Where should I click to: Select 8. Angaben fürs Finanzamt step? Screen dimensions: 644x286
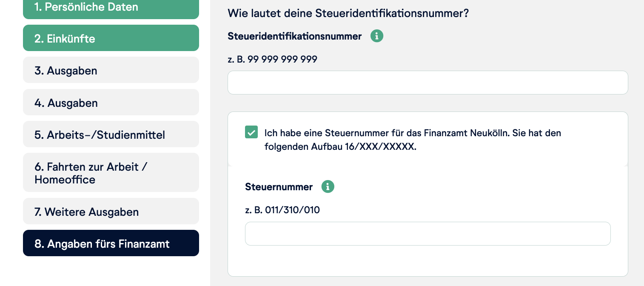pos(111,243)
